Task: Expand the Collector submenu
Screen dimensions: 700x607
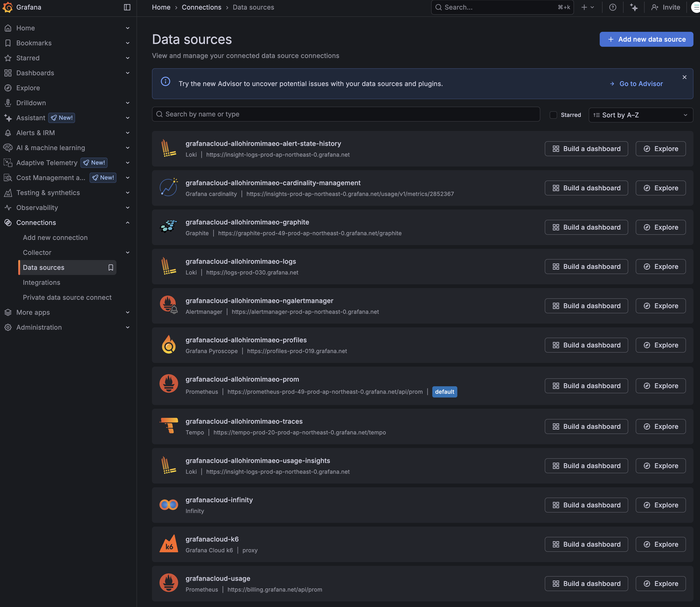Action: click(x=127, y=253)
